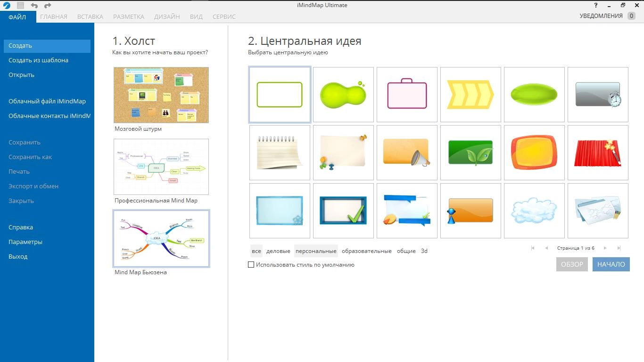Pick the sketch papers with pencils idea
This screenshot has height=362, width=644.
coord(598,210)
